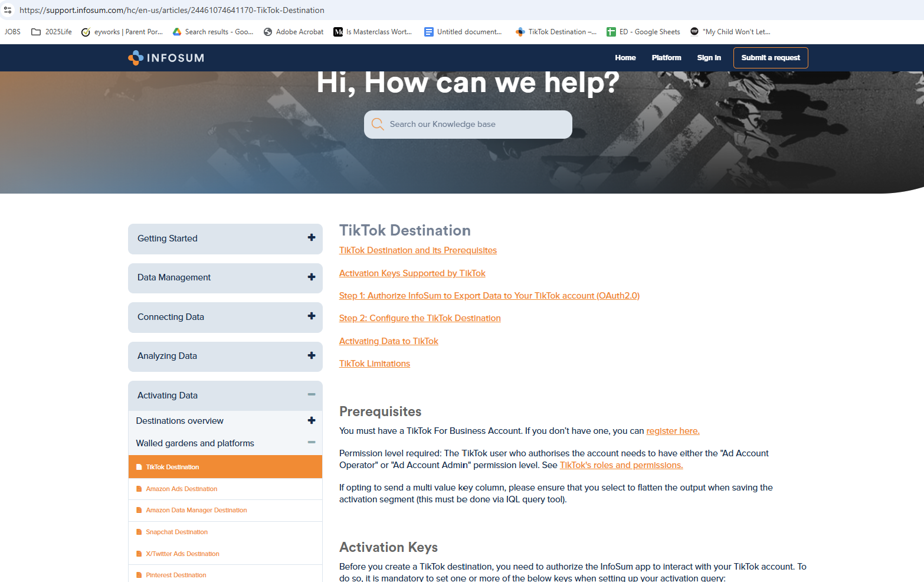Open Amazon Ads Destination article
This screenshot has height=582, width=924.
182,489
